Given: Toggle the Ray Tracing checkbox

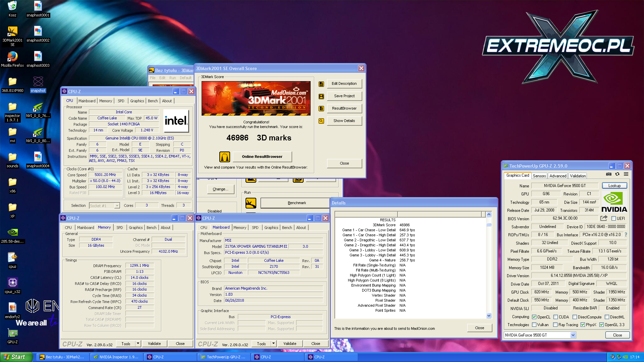Looking at the screenshot, I should [555, 325].
